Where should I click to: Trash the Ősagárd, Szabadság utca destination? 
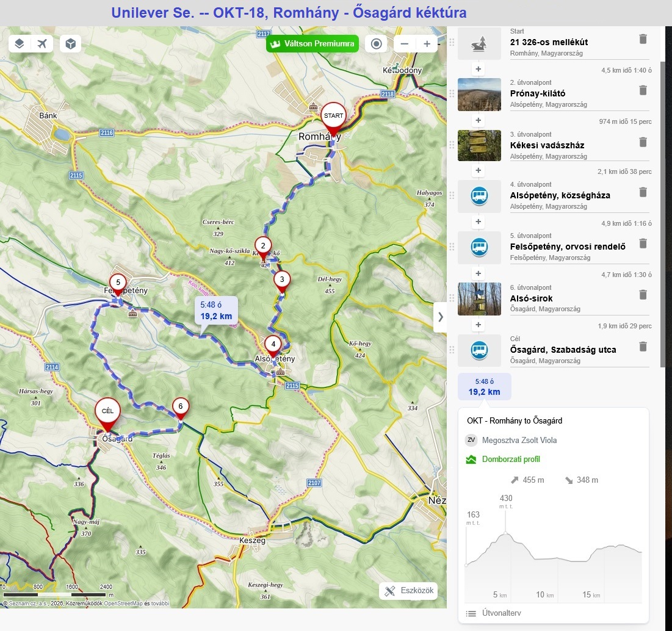643,347
